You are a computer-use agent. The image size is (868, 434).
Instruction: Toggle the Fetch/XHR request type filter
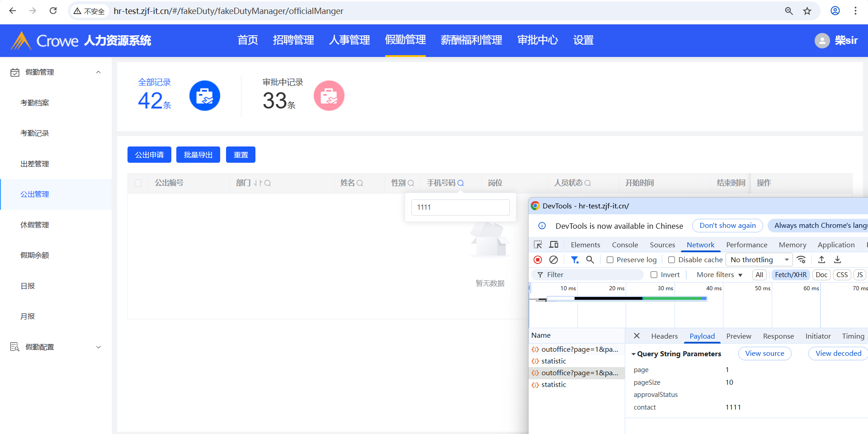point(791,274)
